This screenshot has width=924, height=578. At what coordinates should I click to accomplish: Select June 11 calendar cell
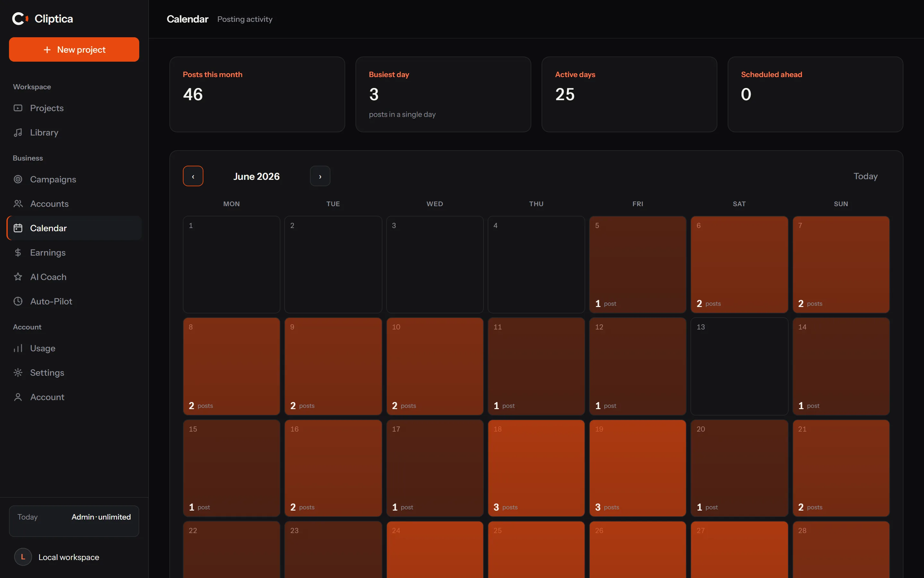point(536,366)
